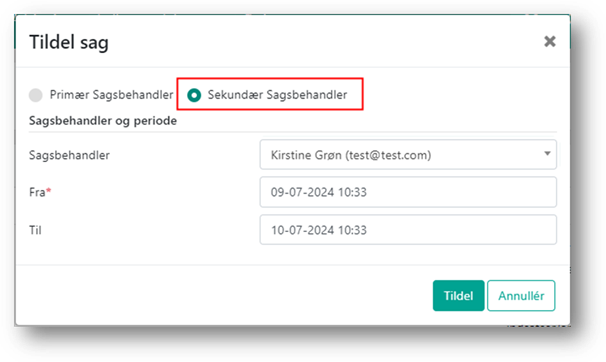Click the selected value Kirstine Grøn (test@test.com)
This screenshot has height=362, width=606.
[x=351, y=155]
